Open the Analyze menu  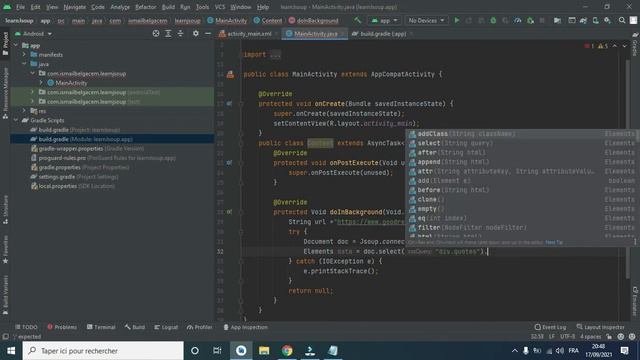coord(120,7)
